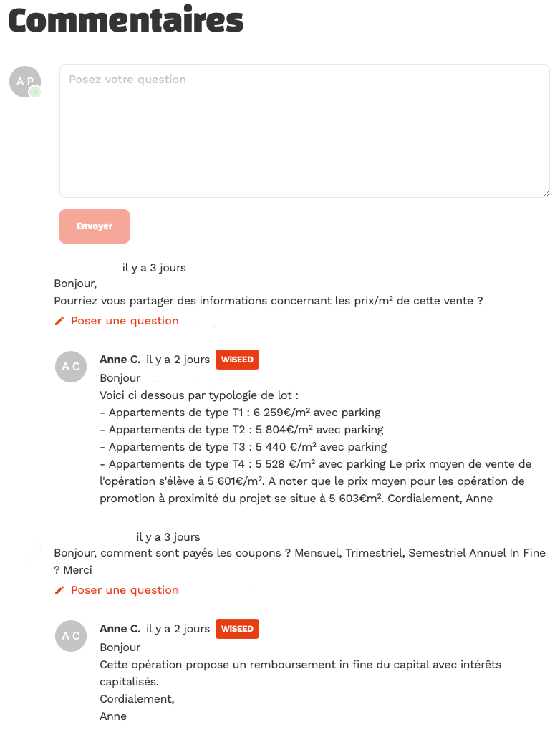Click the "il y a 2 jours" timestamp on the remboursement reply
The image size is (560, 732).
coord(178,629)
